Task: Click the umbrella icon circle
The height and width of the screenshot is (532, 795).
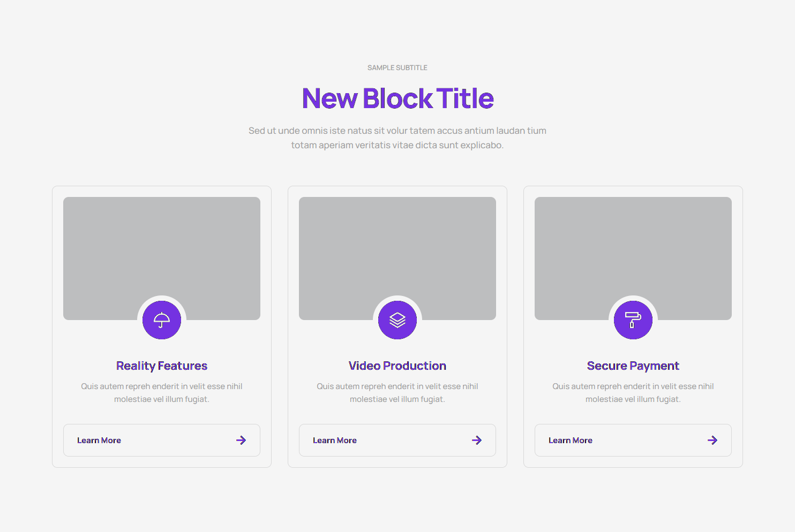Action: 162,320
